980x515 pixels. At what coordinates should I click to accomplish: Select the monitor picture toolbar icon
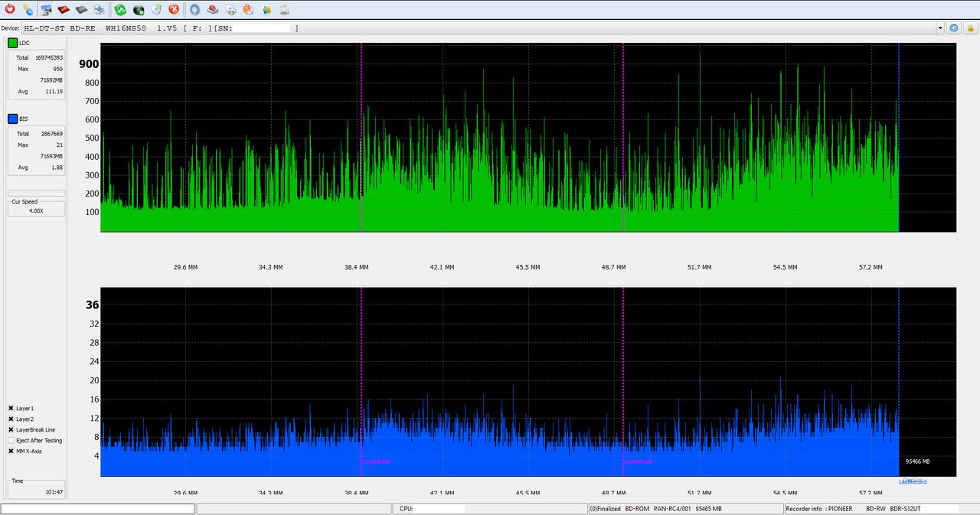pos(46,9)
